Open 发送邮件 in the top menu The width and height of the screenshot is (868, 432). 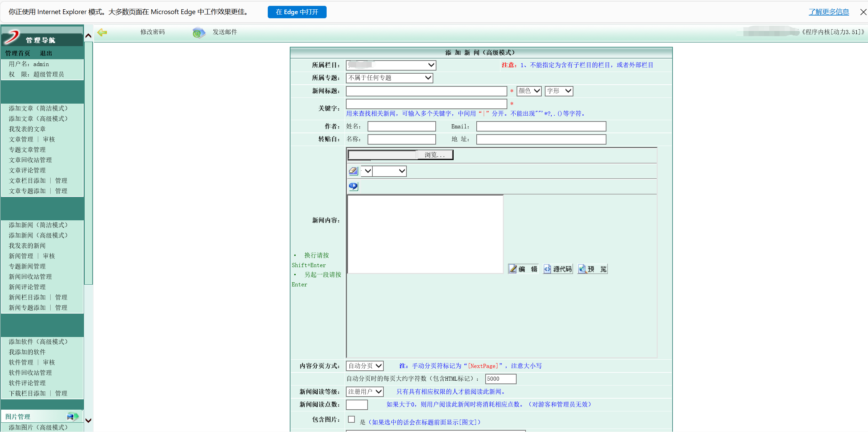225,32
